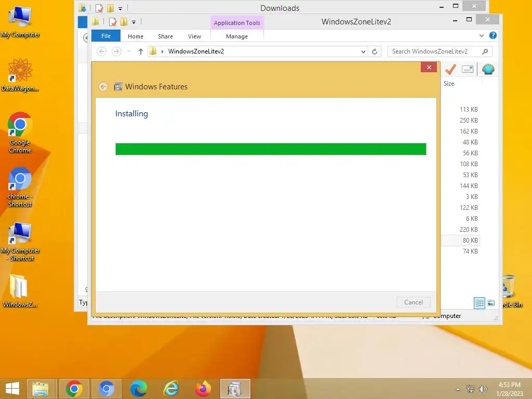Click the back arrow in Windows Features

click(103, 87)
